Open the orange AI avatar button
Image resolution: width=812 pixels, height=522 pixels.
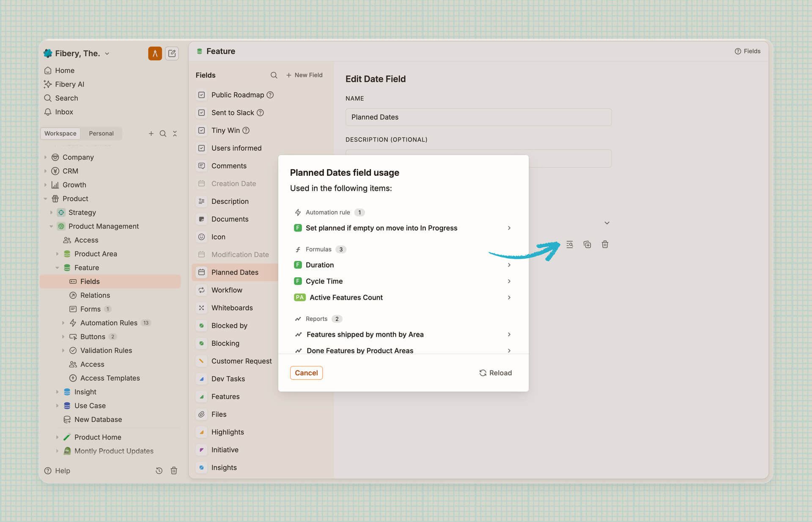155,53
